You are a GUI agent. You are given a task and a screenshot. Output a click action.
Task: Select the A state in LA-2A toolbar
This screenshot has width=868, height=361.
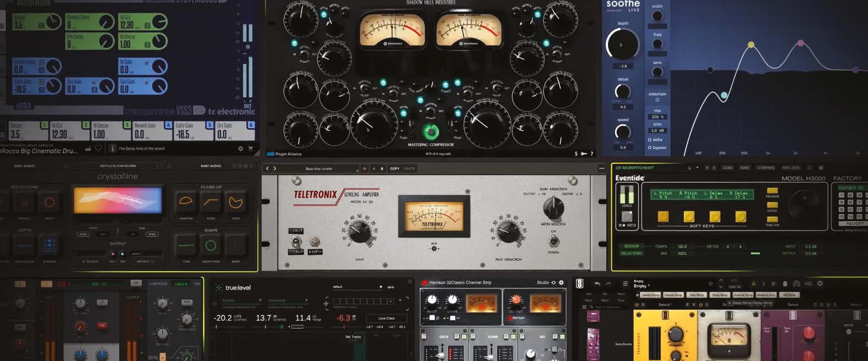(374, 168)
